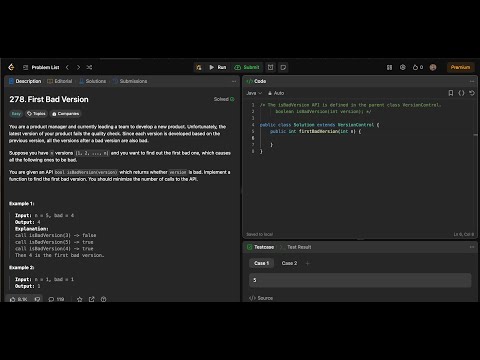
Task: Click the test case input field with 5
Action: point(360,280)
